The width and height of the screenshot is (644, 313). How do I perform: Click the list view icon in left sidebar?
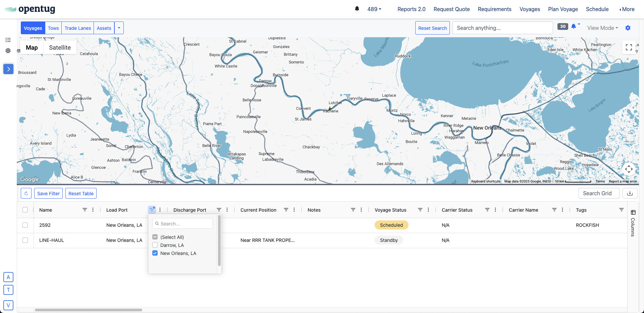click(x=8, y=40)
